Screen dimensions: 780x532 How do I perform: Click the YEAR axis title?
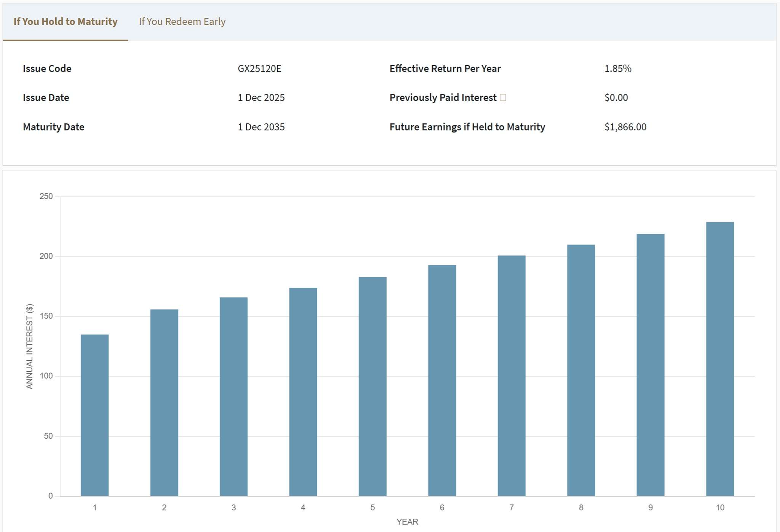click(x=407, y=522)
